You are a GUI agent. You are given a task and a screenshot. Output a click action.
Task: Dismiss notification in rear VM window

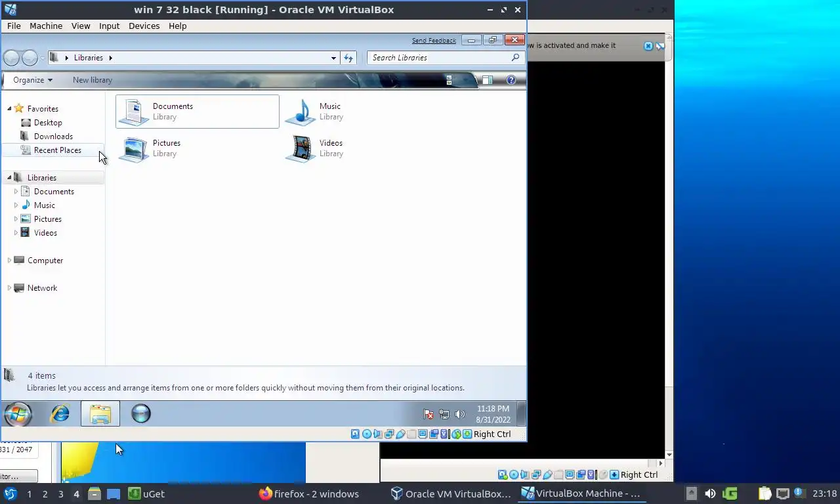(x=648, y=46)
